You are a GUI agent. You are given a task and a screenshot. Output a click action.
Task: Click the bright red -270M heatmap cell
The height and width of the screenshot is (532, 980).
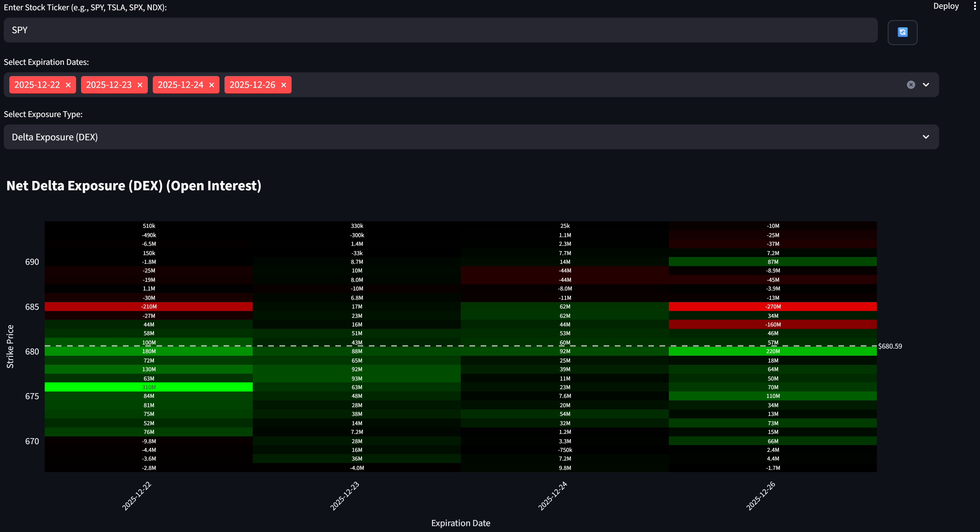[x=773, y=306]
